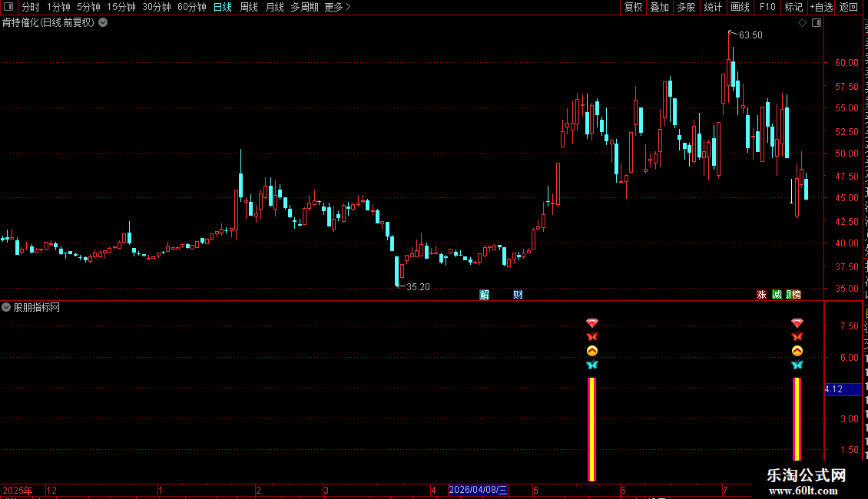This screenshot has width=868, height=499.
Task: Click the 返回 back button
Action: (849, 7)
